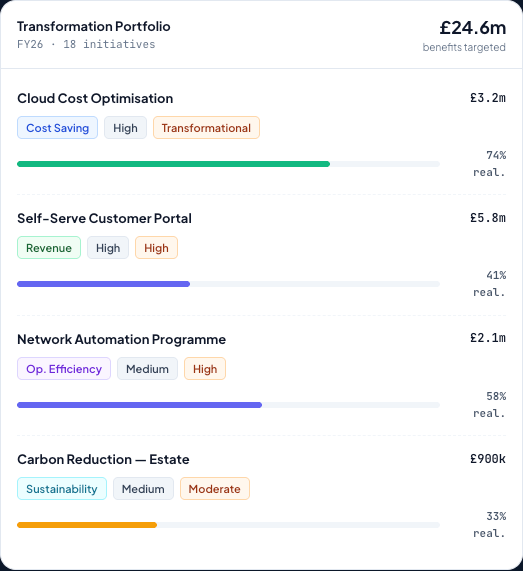This screenshot has height=571, width=523.
Task: Select Medium tag under Network Automation Programme
Action: click(147, 369)
